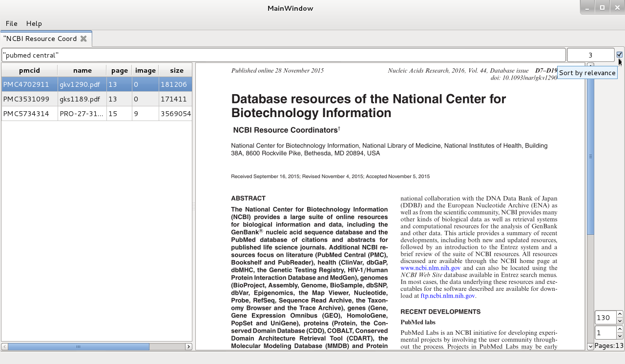
Task: Click the Pages:13 label
Action: tap(609, 346)
